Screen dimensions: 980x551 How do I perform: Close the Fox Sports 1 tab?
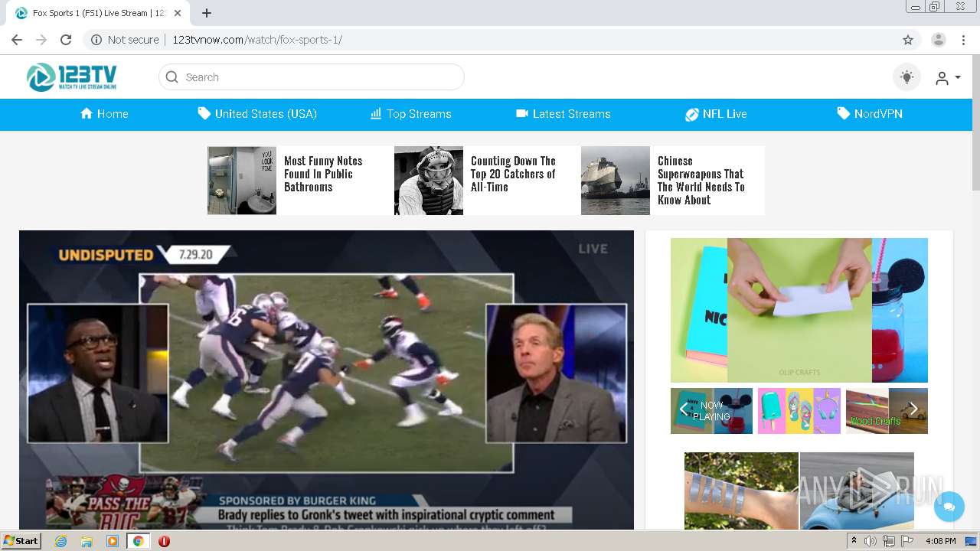(x=179, y=13)
